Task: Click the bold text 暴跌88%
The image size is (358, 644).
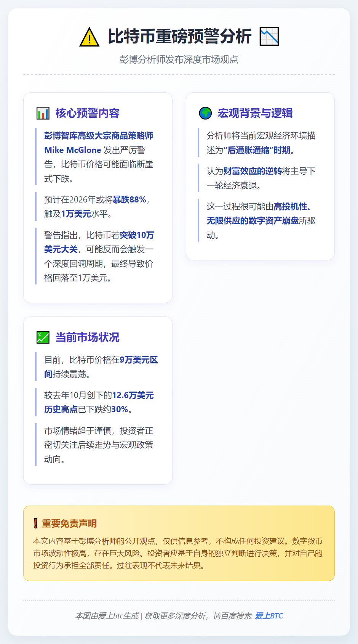Action: pyautogui.click(x=129, y=200)
